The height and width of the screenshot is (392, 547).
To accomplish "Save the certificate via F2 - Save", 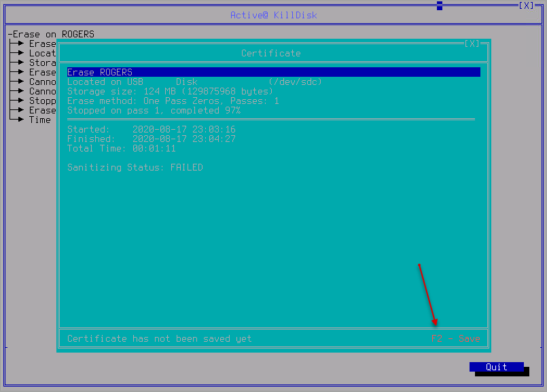I will click(455, 338).
